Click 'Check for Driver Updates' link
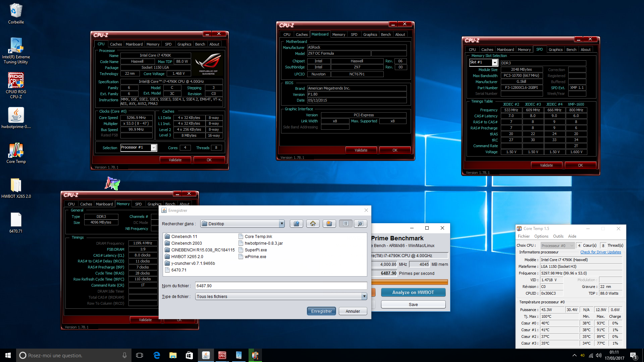This screenshot has width=644, height=362. coord(600,252)
